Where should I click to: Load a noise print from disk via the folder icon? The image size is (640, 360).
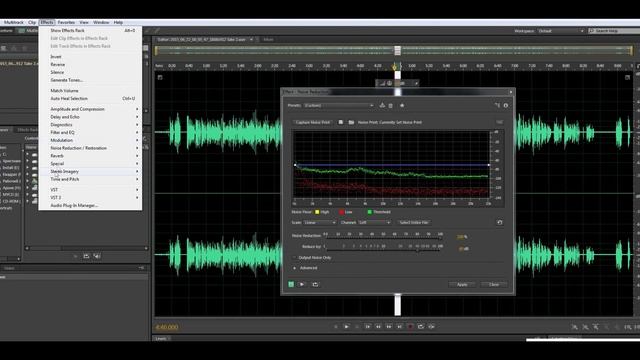[x=351, y=122]
